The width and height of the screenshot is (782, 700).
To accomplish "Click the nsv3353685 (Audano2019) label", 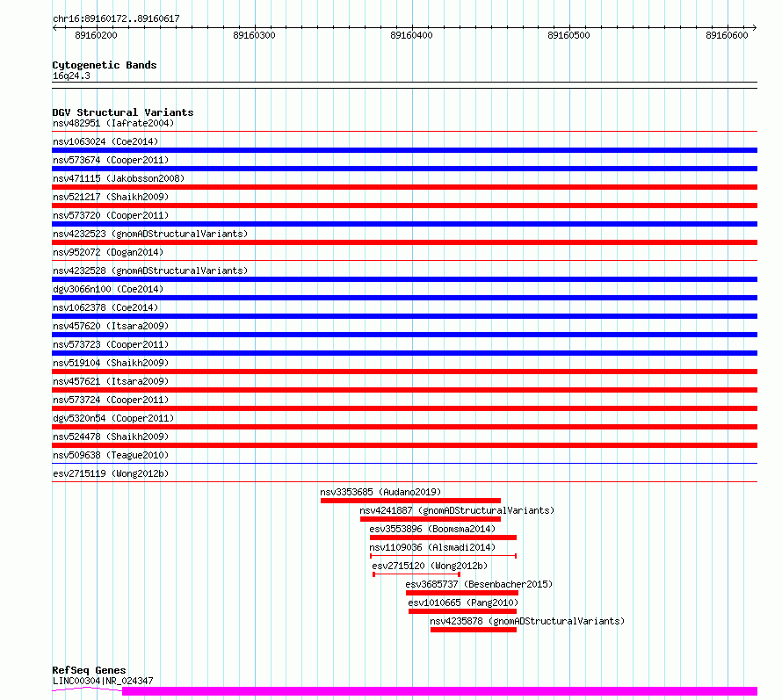I will pyautogui.click(x=380, y=492).
